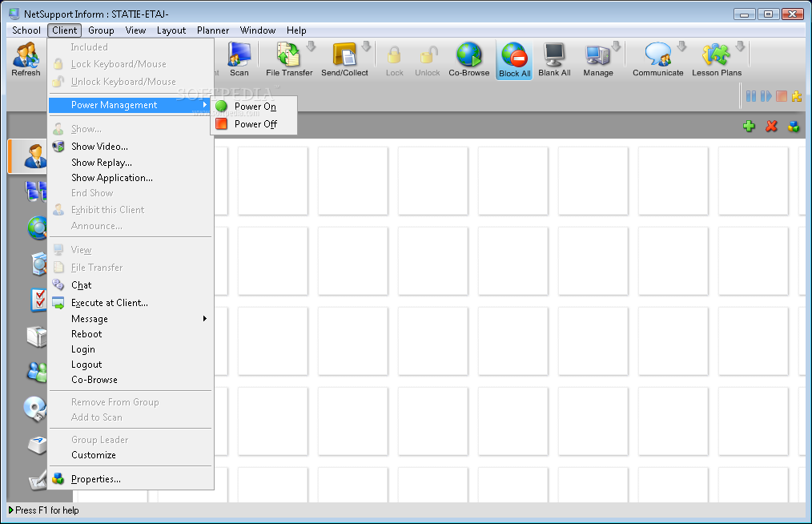The width and height of the screenshot is (812, 524).
Task: Select Login from the Client menu
Action: click(131, 349)
